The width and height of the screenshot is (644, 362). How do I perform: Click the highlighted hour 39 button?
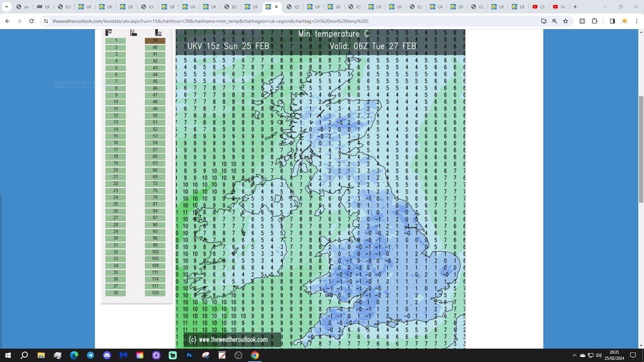click(x=155, y=41)
